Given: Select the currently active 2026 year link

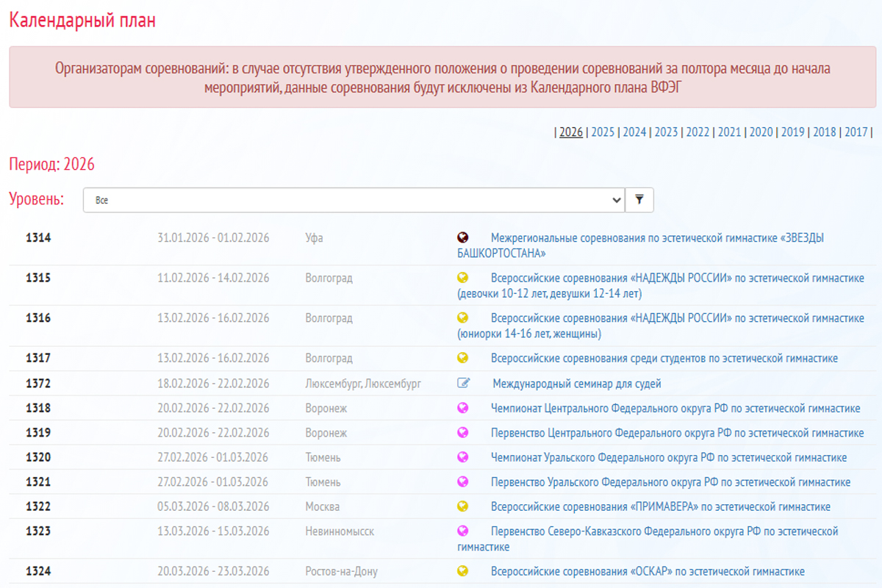Looking at the screenshot, I should click(x=571, y=132).
